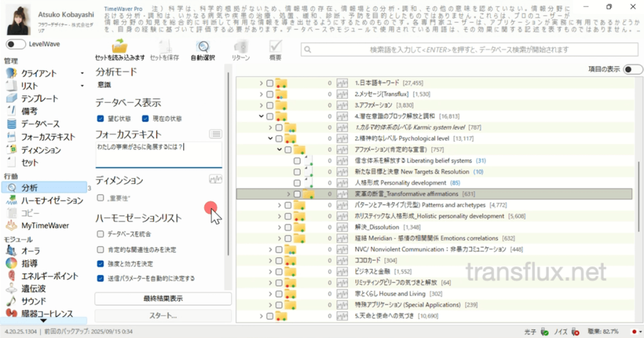The image size is (644, 338).
Task: Check the „重要性" dimension checkbox
Action: (x=100, y=198)
